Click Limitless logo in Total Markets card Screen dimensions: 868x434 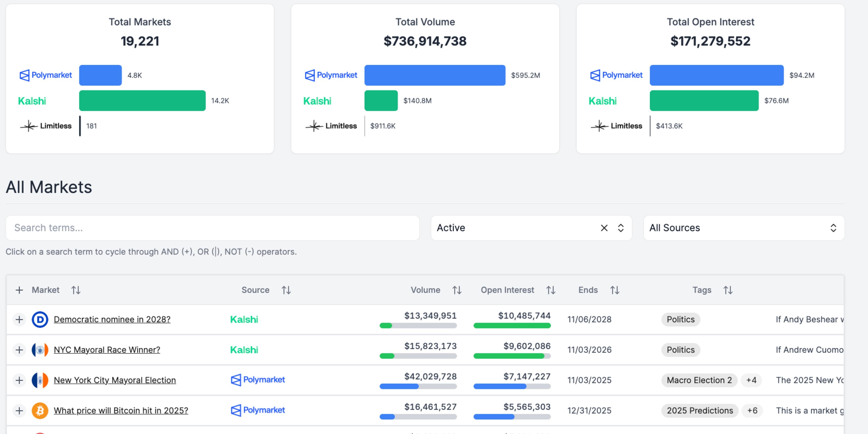point(46,126)
